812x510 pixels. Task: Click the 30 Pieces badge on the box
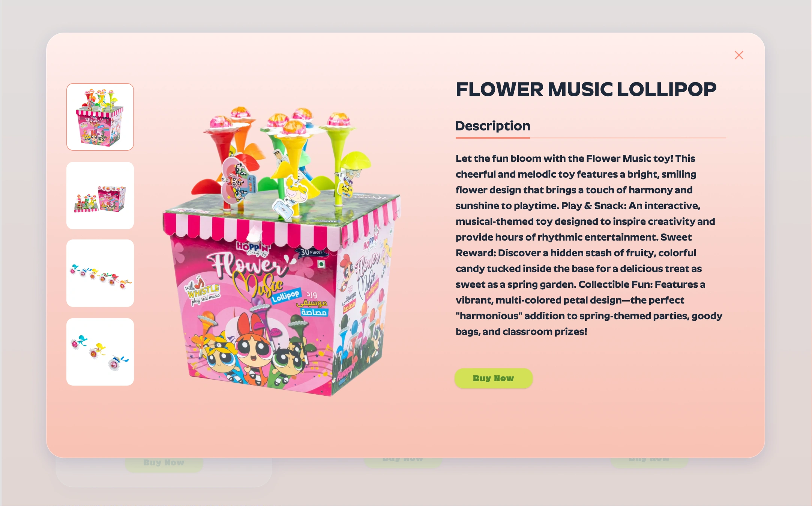coord(311,252)
